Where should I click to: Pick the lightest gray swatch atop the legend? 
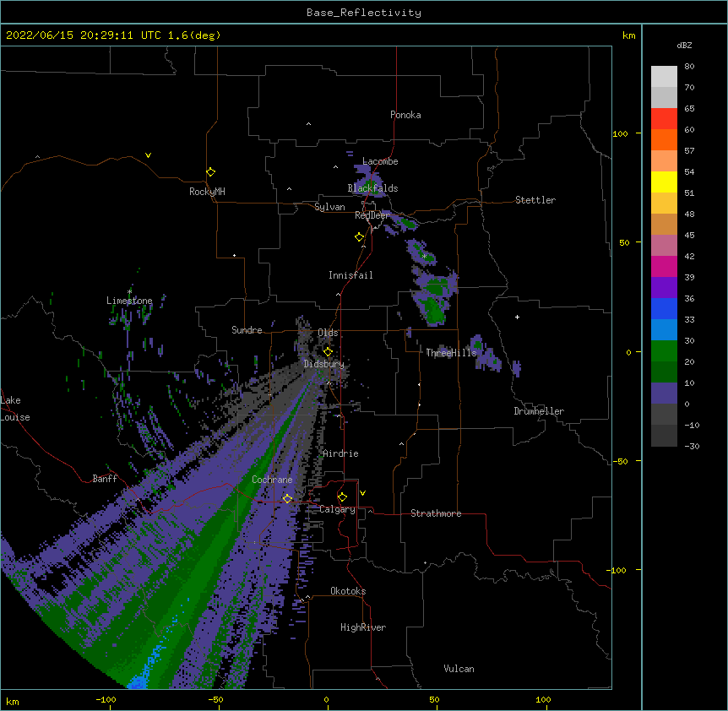coord(664,77)
